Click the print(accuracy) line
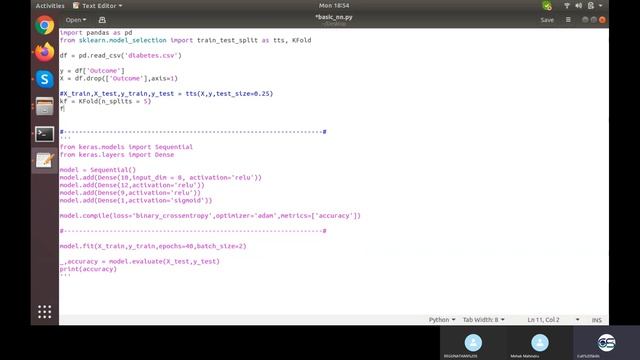This screenshot has width=640, height=360. click(x=88, y=269)
